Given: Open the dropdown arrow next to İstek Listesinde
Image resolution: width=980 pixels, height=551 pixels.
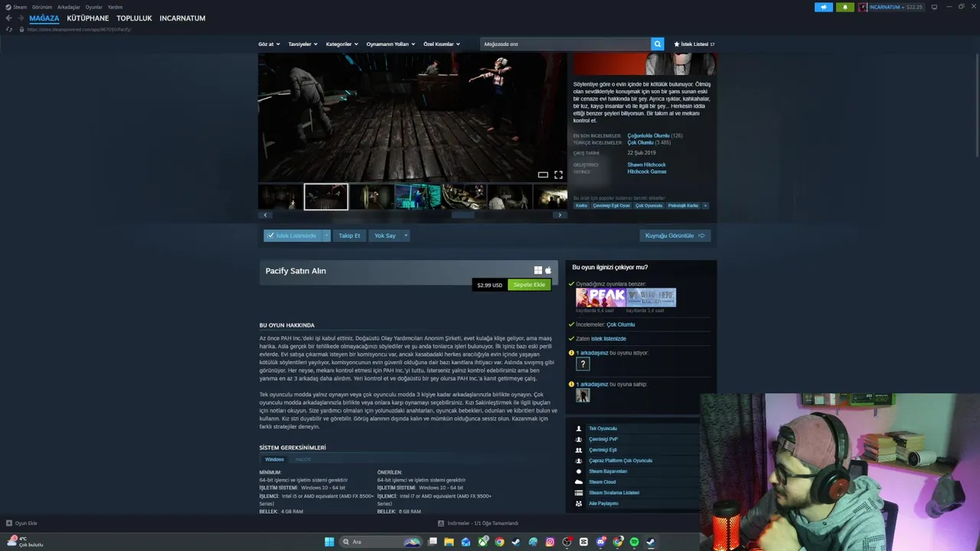Looking at the screenshot, I should (x=326, y=236).
